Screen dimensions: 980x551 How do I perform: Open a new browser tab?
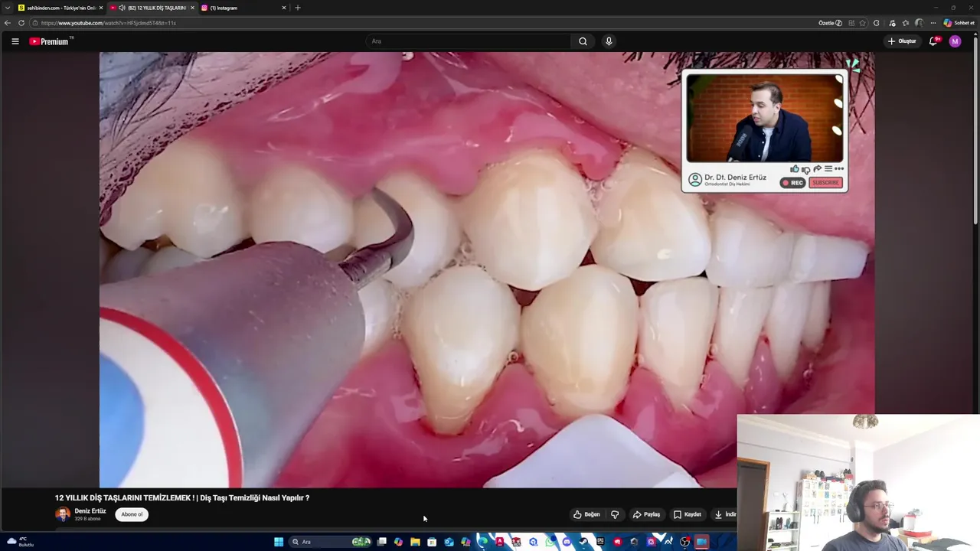tap(298, 8)
